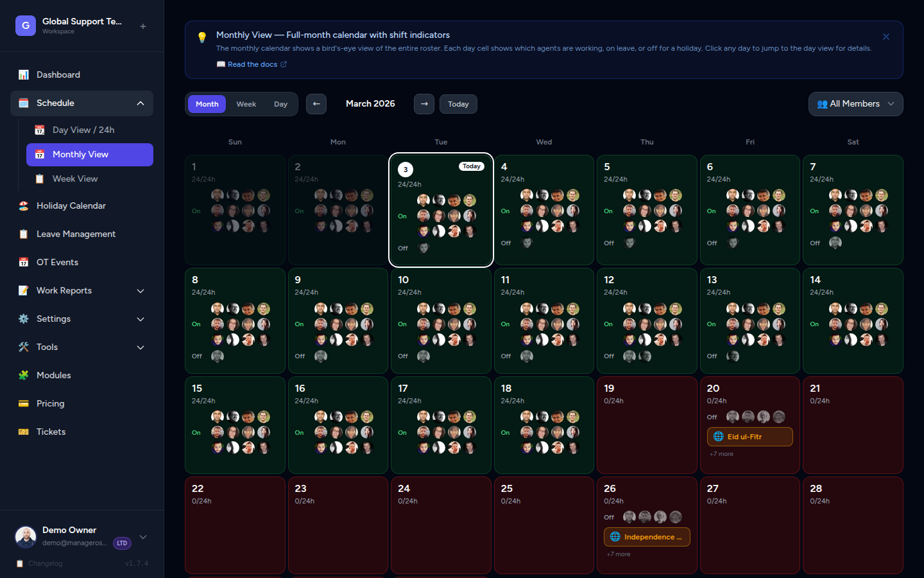Open next month with the arrow
Viewport: 924px width, 578px height.
click(424, 103)
